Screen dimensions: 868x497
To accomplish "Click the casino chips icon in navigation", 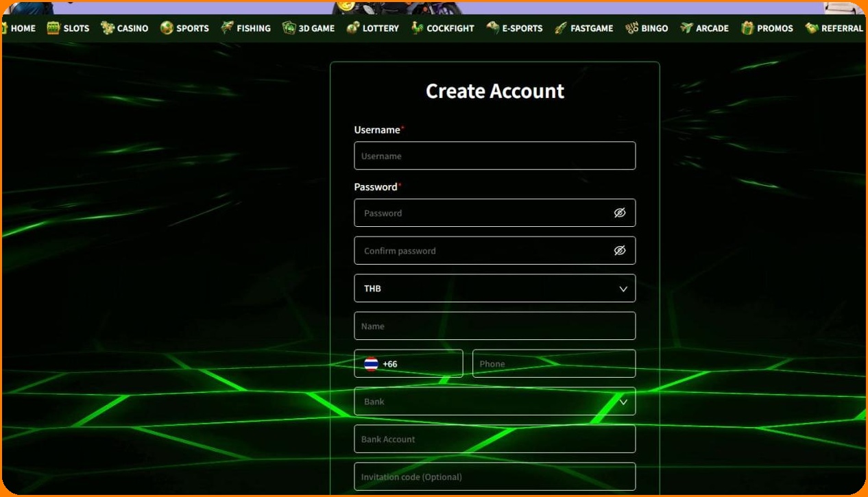I will (107, 28).
